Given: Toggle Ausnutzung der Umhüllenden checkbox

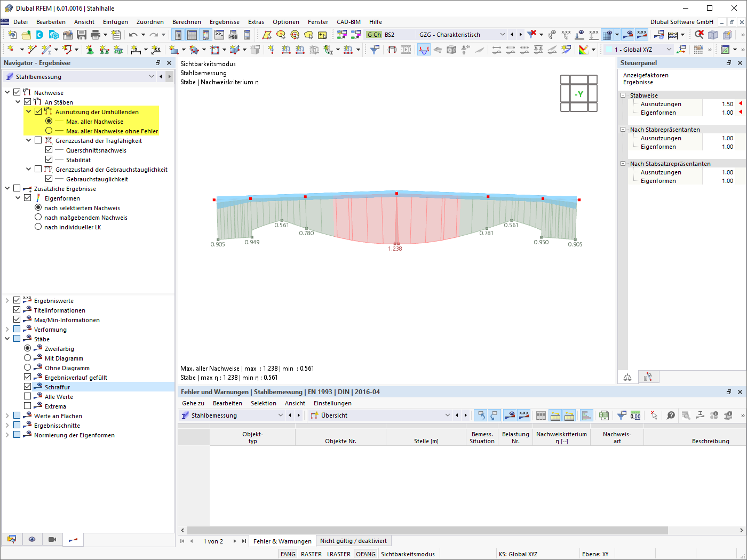Looking at the screenshot, I should [38, 111].
